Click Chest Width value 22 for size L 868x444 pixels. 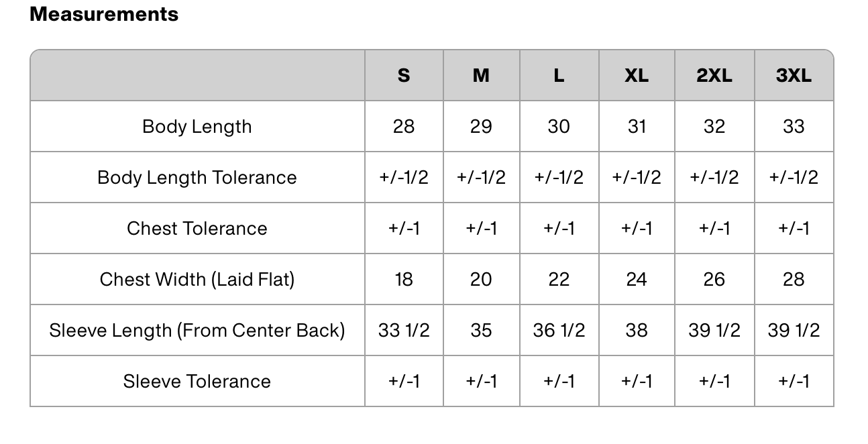tap(559, 279)
